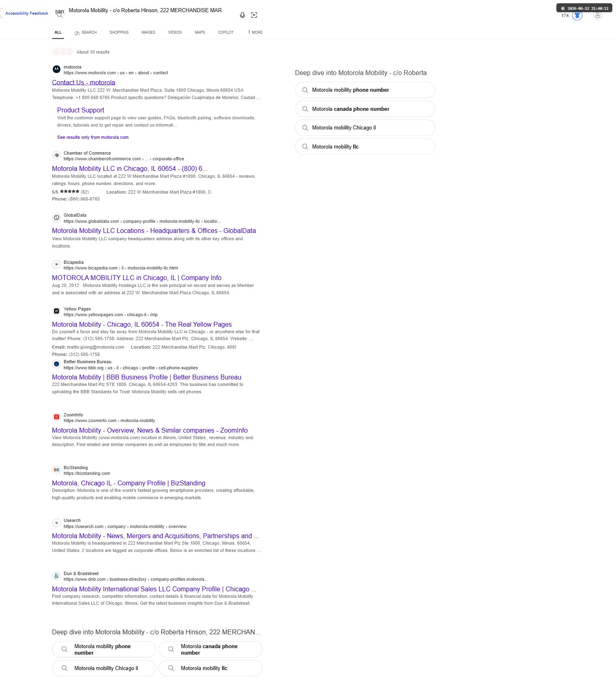Click the Phone: (312) 595-1758 text
Image resolution: width=616 pixels, height=681 pixels.
76,355
